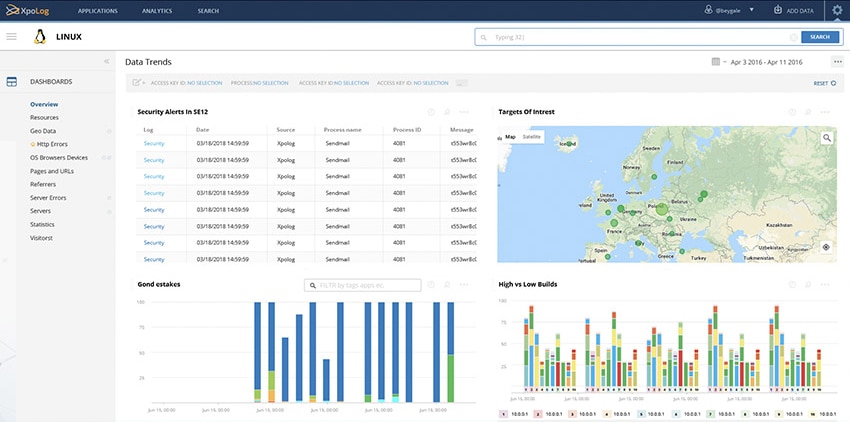Switch the map to Map view
850x422 pixels.
[510, 137]
